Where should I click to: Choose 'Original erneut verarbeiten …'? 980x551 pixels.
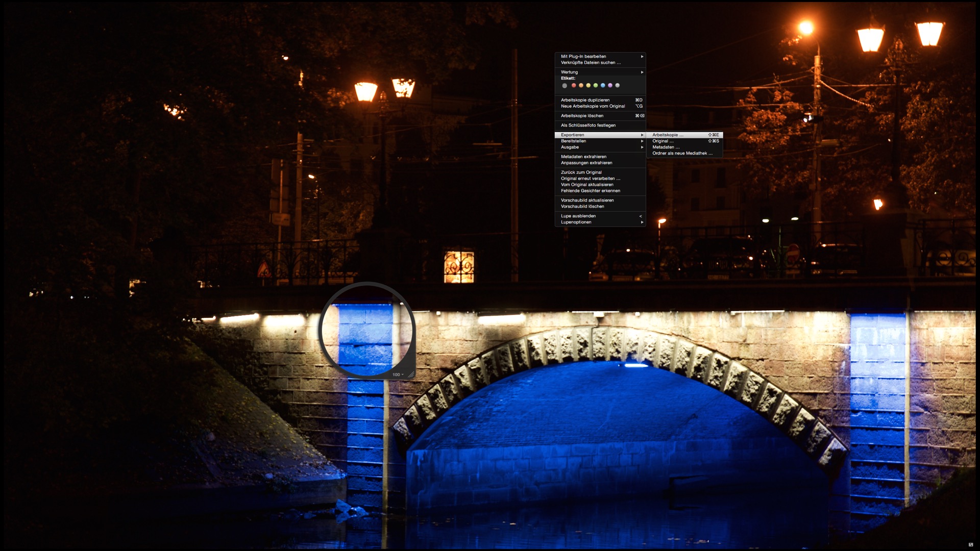click(x=600, y=179)
